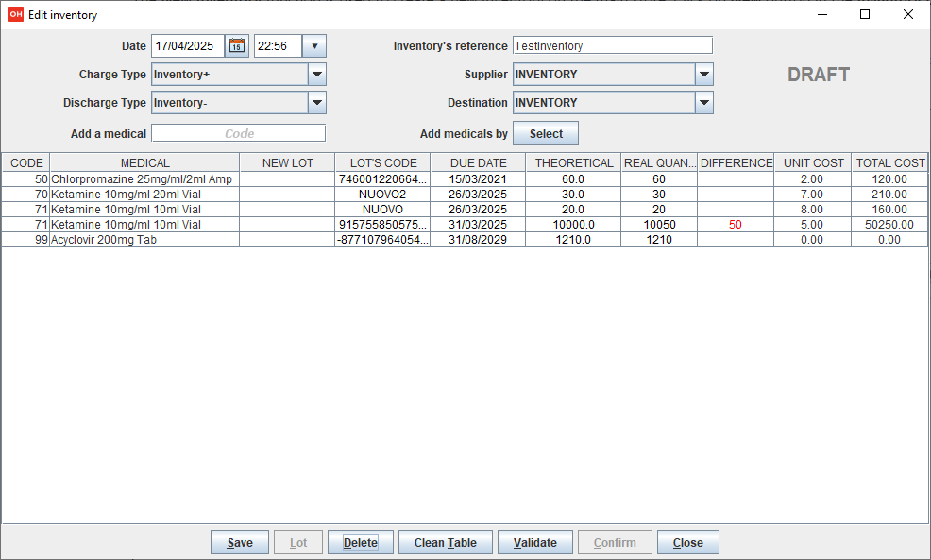Click the Clean Table button
The height and width of the screenshot is (560, 931).
click(x=445, y=542)
